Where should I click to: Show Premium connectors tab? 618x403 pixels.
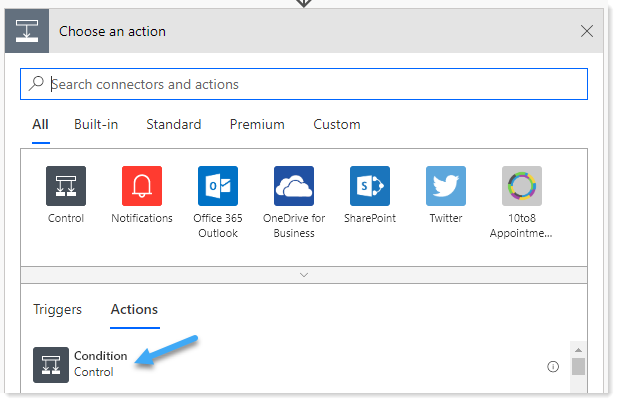pos(257,125)
